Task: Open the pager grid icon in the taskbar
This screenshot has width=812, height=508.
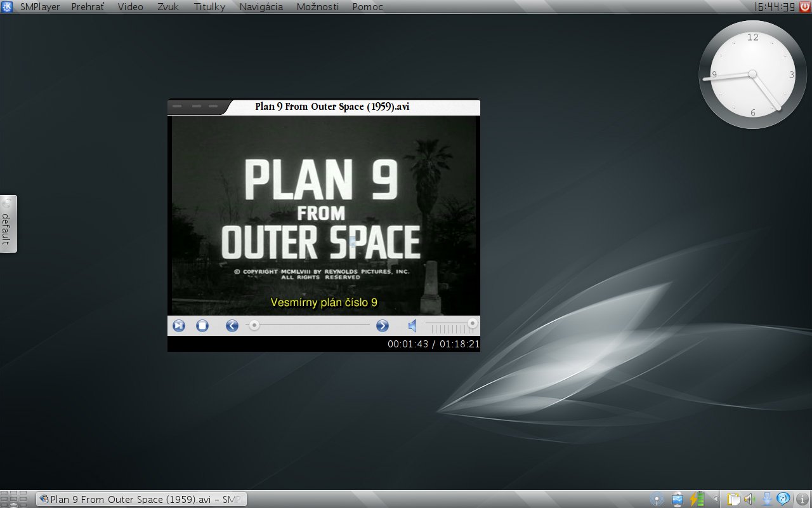Action: click(x=13, y=499)
